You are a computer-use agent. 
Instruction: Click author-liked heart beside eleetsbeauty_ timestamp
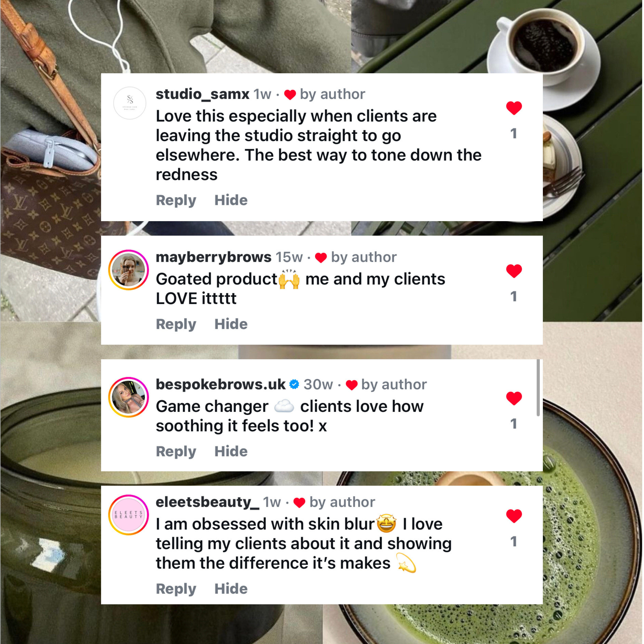[299, 503]
